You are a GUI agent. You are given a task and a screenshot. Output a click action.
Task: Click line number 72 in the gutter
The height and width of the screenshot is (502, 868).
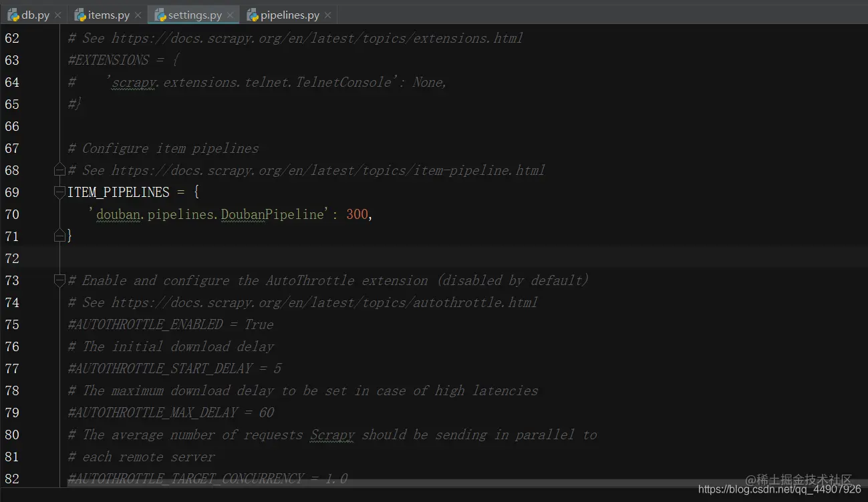[x=12, y=258]
